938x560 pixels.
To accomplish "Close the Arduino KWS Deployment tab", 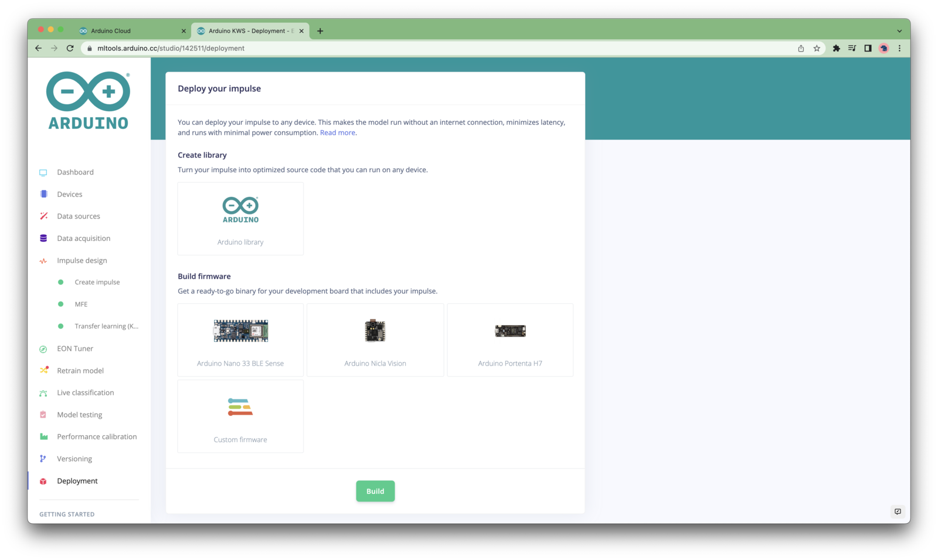I will coord(301,31).
